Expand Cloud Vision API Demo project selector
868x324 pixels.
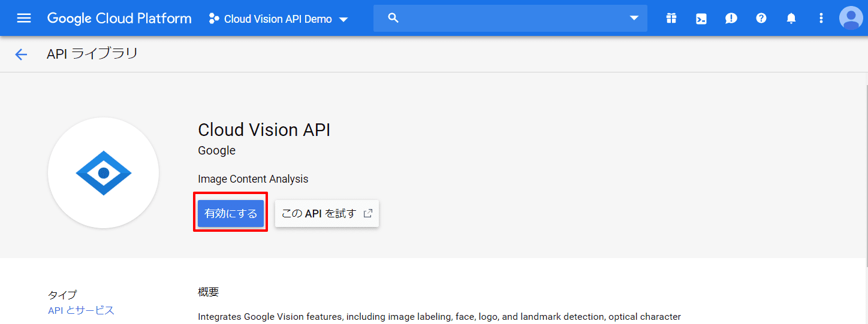[x=278, y=19]
